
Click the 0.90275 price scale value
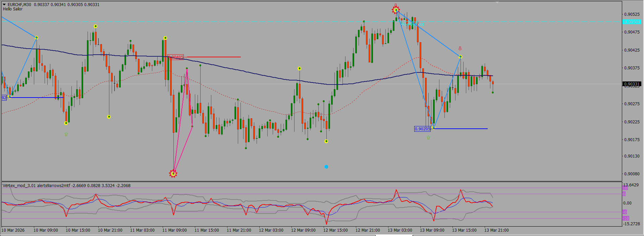click(x=632, y=104)
